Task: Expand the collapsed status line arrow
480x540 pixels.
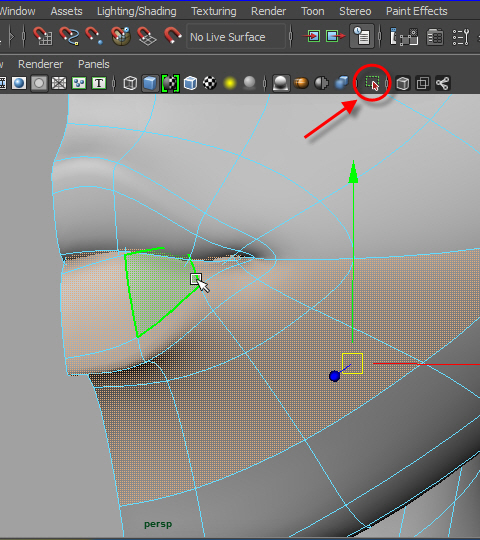Action: coord(12,36)
